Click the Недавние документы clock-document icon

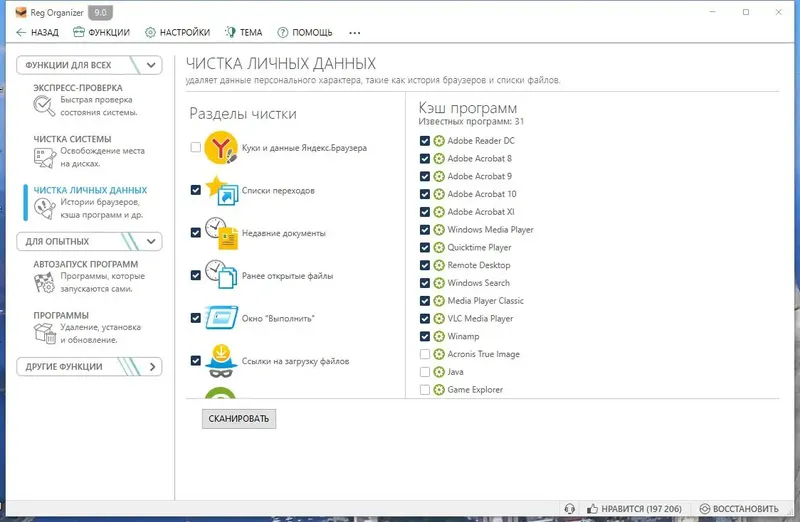[222, 233]
